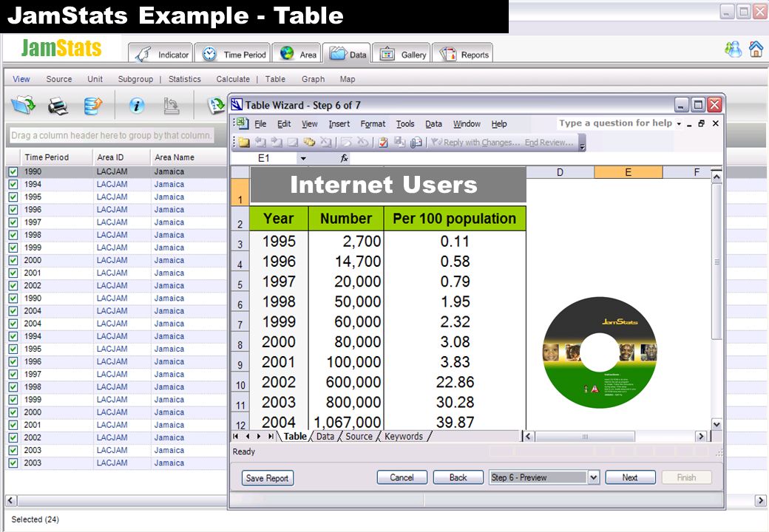Click the Cancel button
Image resolution: width=769 pixels, height=532 pixels.
pos(402,477)
